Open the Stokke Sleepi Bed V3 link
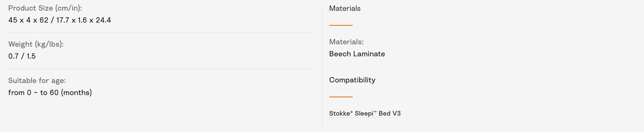This screenshot has width=644, height=132. click(x=365, y=114)
